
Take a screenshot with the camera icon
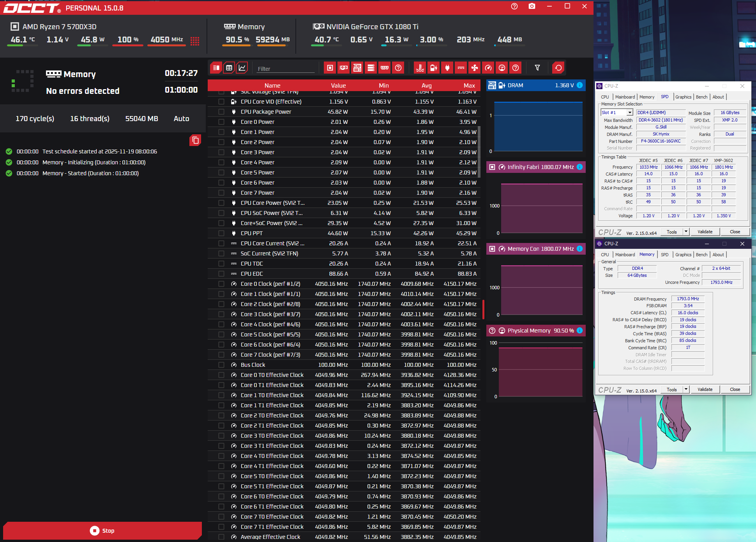click(532, 6)
